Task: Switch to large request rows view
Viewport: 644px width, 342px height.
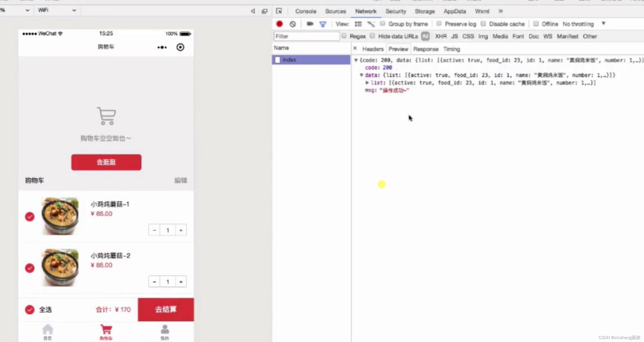Action: click(x=358, y=24)
